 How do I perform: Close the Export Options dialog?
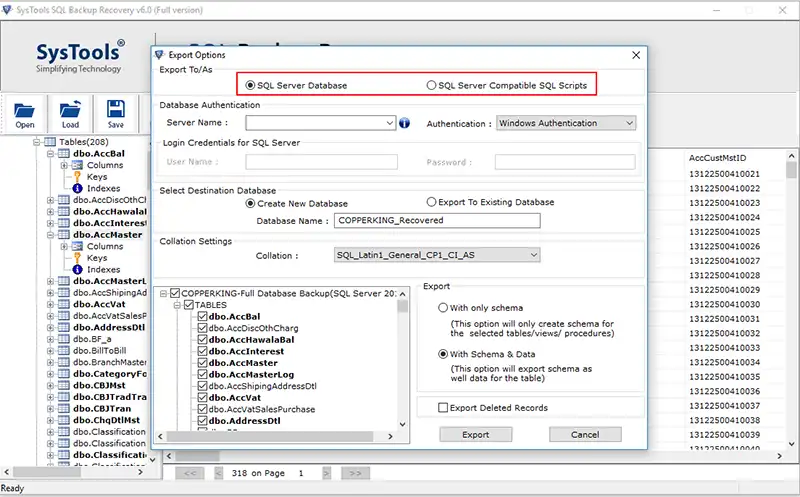coord(636,55)
